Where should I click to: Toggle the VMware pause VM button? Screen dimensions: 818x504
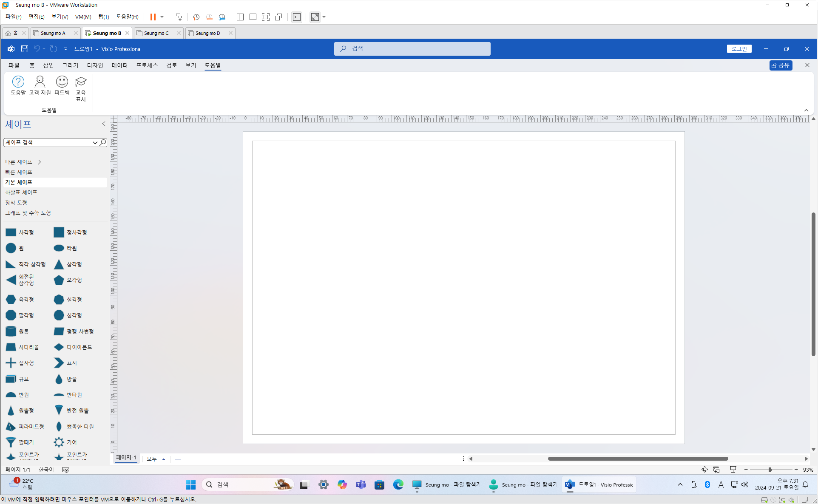pyautogui.click(x=153, y=17)
